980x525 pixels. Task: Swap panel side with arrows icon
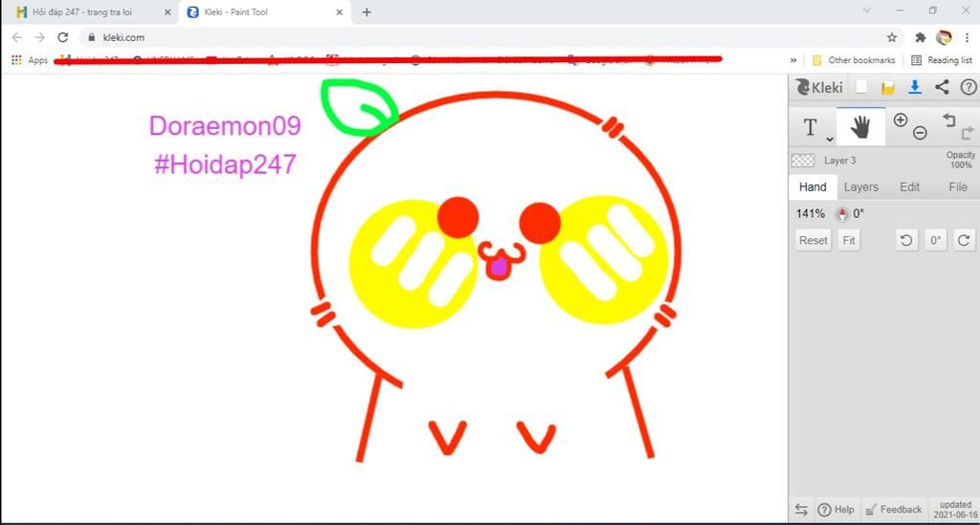click(x=801, y=510)
